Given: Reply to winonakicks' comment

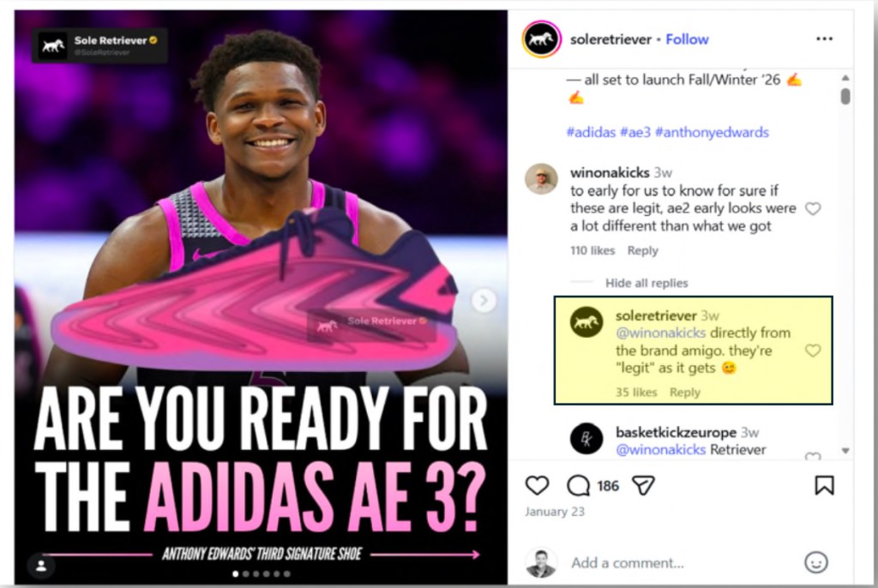Looking at the screenshot, I should (642, 250).
